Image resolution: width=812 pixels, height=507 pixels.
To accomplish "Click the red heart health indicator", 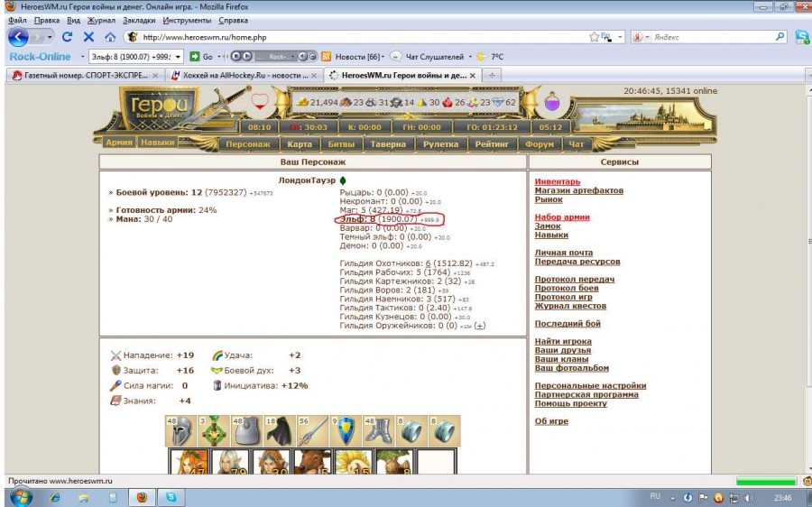I will (x=261, y=102).
